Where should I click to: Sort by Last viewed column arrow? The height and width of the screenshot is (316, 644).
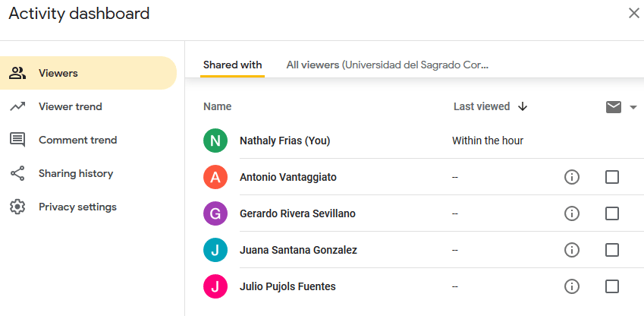(x=523, y=106)
